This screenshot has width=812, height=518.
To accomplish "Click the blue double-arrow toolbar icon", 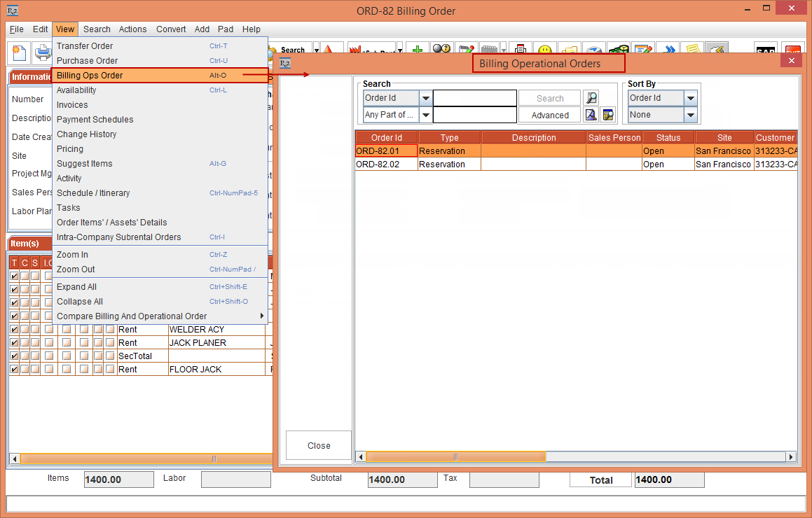I will (x=669, y=51).
